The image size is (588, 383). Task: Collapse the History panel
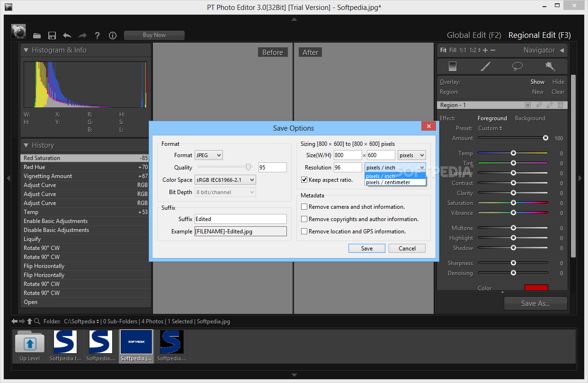click(26, 145)
